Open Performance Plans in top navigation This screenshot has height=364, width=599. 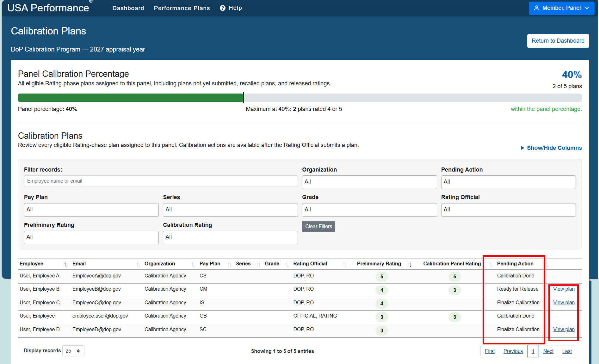pos(182,8)
